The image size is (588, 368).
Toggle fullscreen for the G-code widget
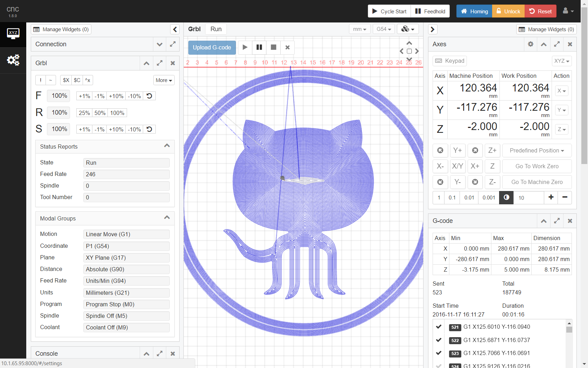pos(557,221)
